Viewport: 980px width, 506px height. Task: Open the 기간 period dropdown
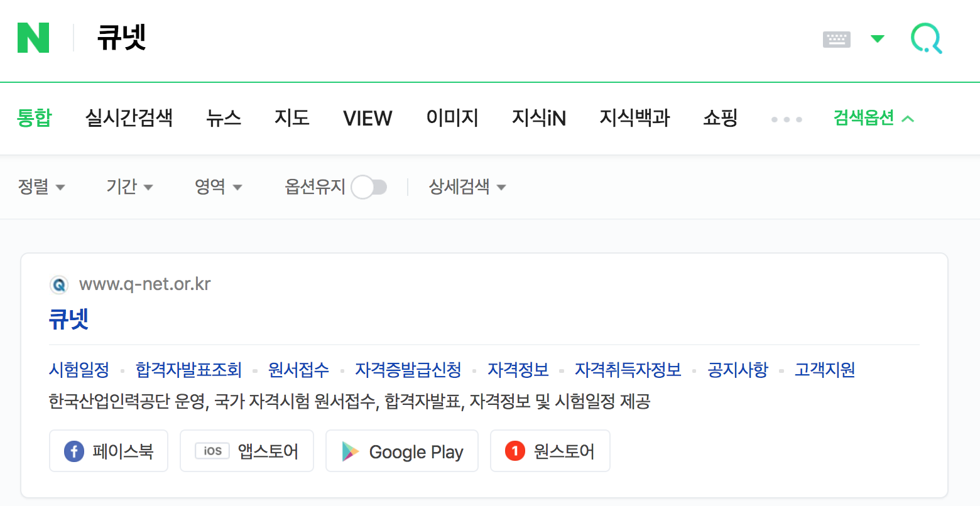click(x=129, y=186)
